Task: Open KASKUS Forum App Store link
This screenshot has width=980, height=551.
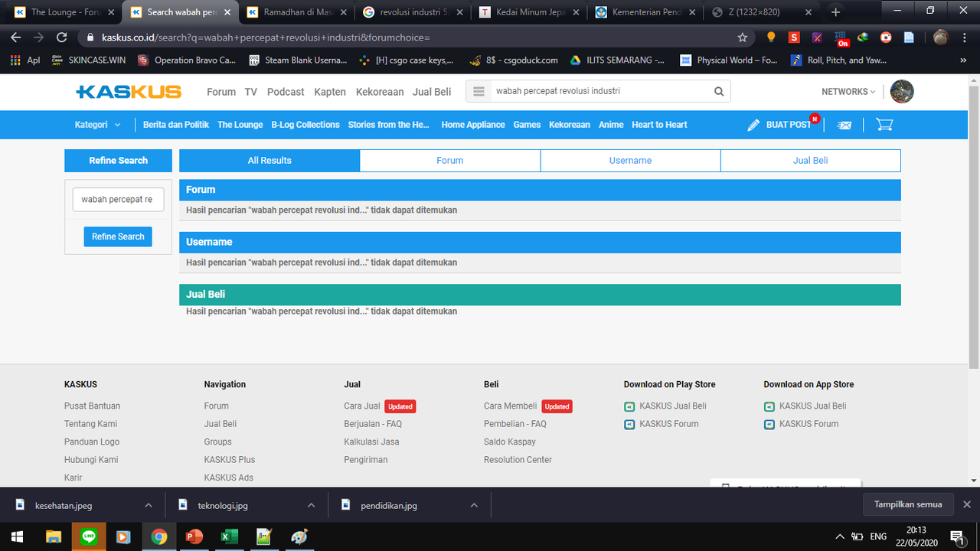Action: (801, 424)
